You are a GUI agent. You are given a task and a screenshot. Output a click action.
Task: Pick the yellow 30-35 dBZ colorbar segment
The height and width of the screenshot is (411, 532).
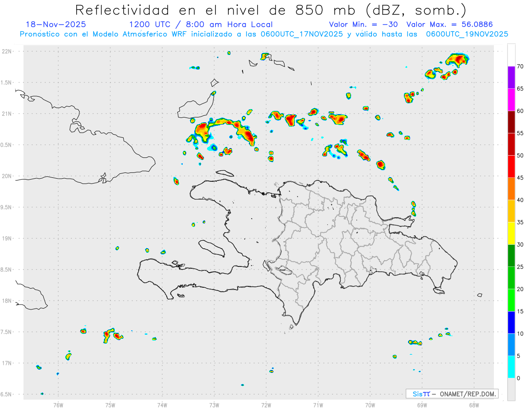[x=511, y=233]
